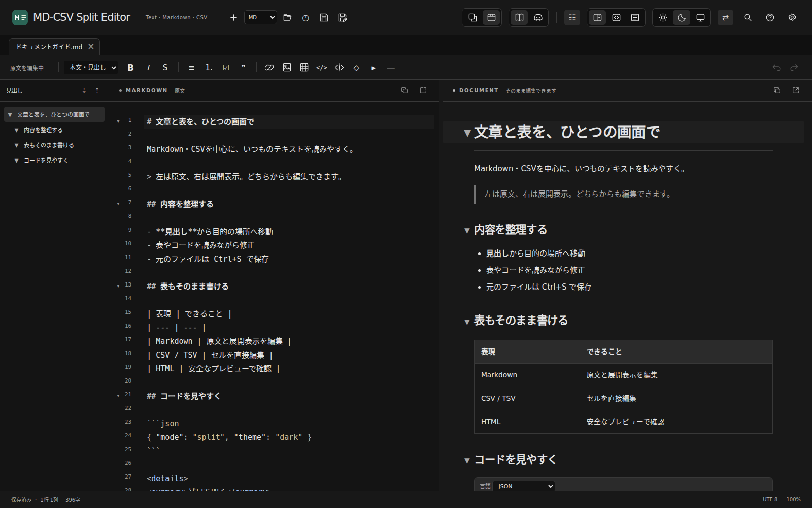Open help with the question mark icon
The width and height of the screenshot is (812, 508).
pyautogui.click(x=770, y=17)
